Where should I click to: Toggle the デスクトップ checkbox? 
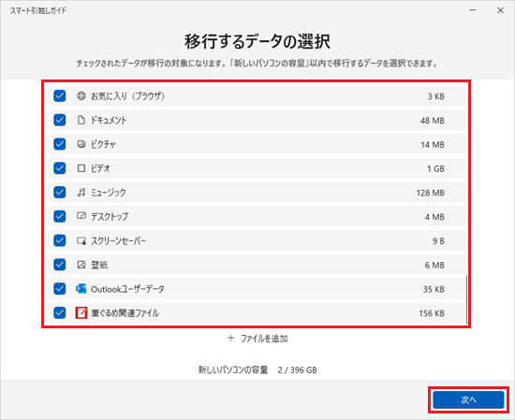point(59,217)
